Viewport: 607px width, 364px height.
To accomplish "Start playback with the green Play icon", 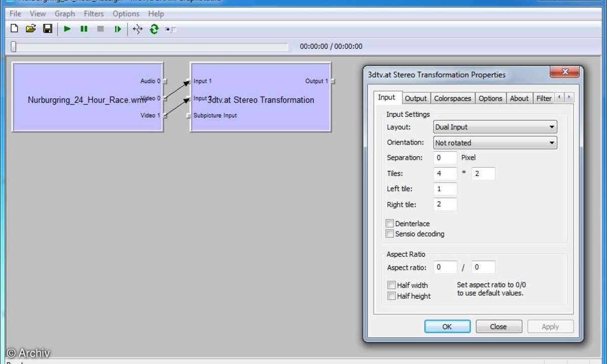I will pyautogui.click(x=67, y=29).
